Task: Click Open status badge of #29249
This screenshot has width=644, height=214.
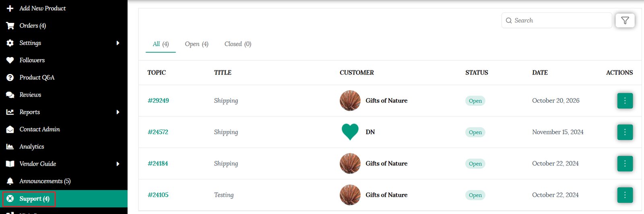Action: point(475,101)
